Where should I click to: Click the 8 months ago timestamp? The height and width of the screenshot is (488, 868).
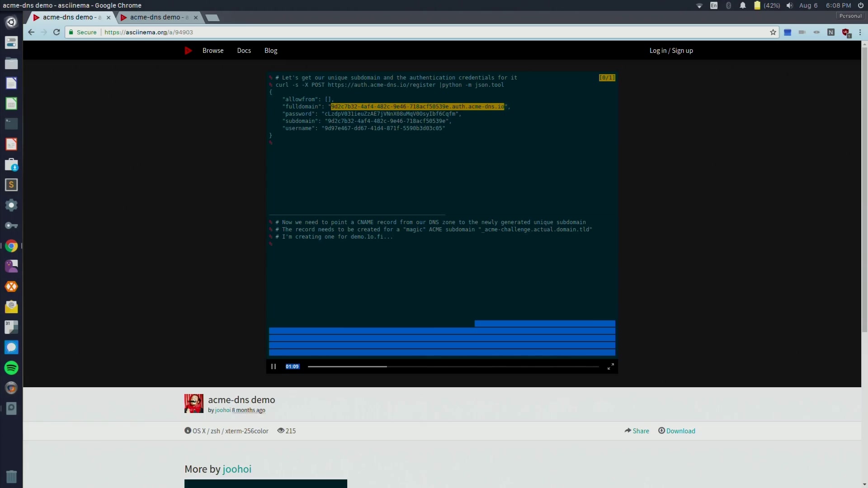coord(249,410)
